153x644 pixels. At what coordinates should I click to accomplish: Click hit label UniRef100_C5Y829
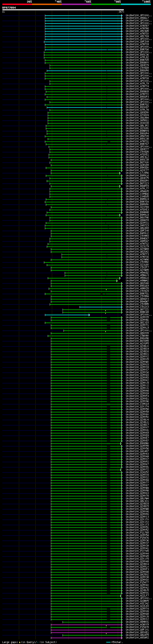coord(137,291)
